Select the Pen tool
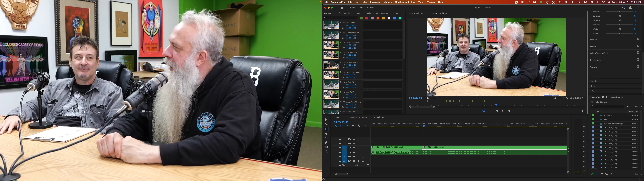 pos(326,142)
